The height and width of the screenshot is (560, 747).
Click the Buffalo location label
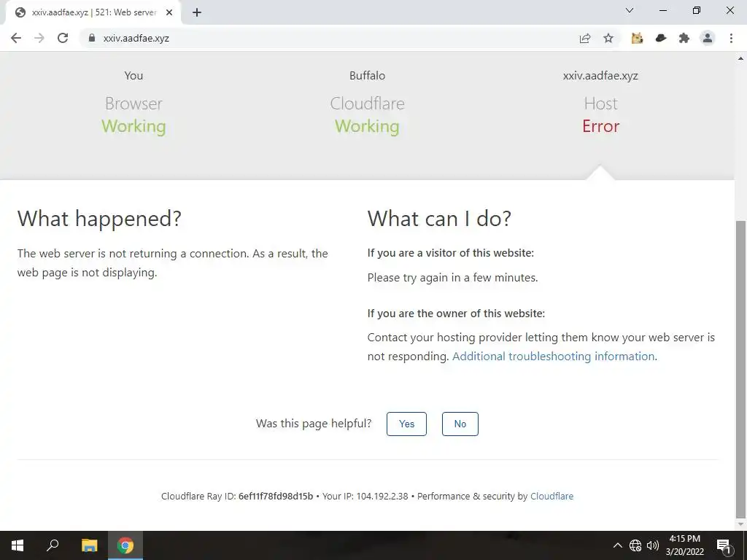(368, 76)
